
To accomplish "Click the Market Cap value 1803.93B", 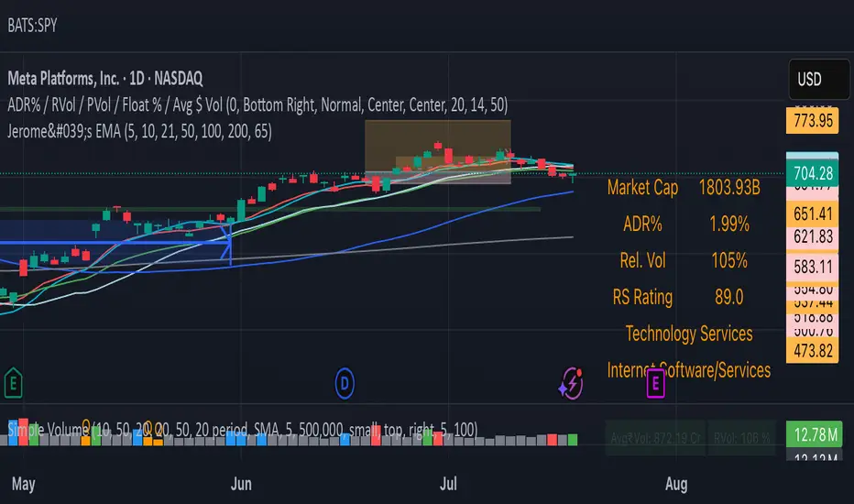I will (729, 188).
